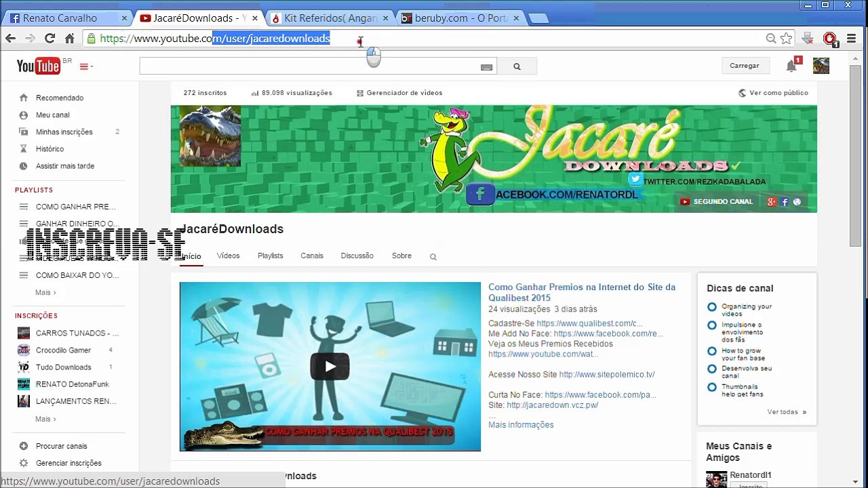
Task: Click the globe website icon on the banner
Action: (x=797, y=201)
